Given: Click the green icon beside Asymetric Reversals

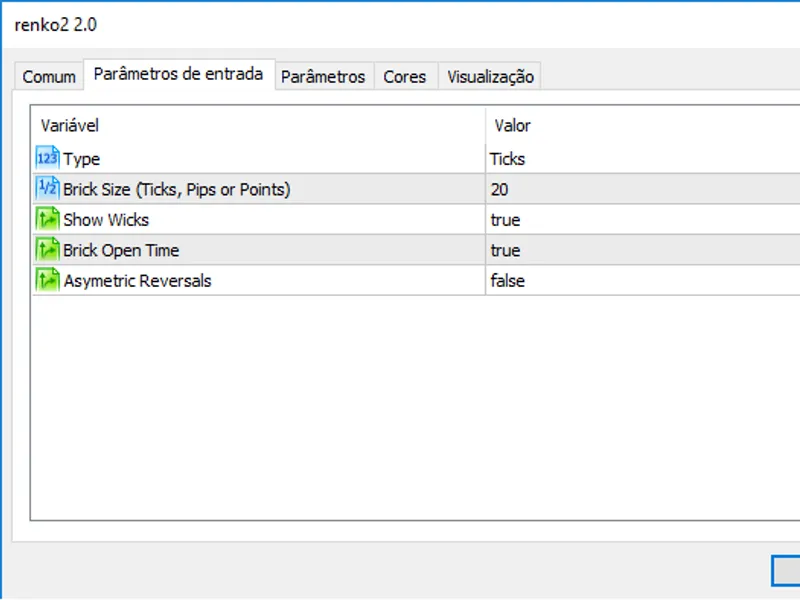Looking at the screenshot, I should tap(47, 281).
